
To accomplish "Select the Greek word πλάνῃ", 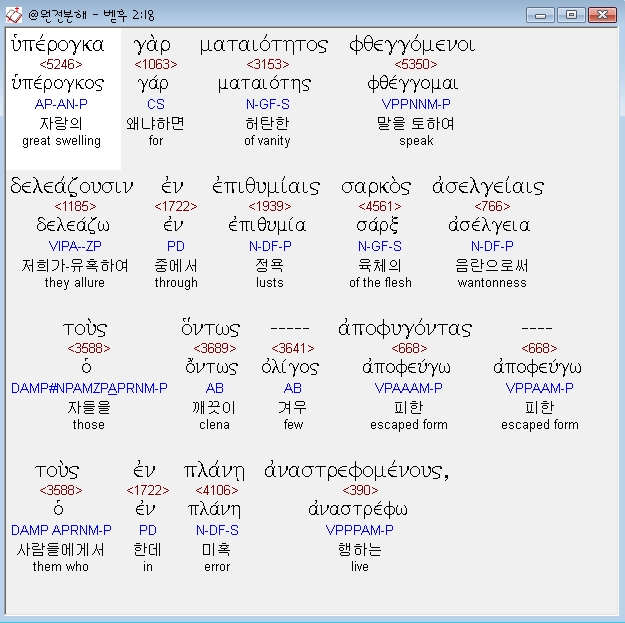I will coord(214,471).
